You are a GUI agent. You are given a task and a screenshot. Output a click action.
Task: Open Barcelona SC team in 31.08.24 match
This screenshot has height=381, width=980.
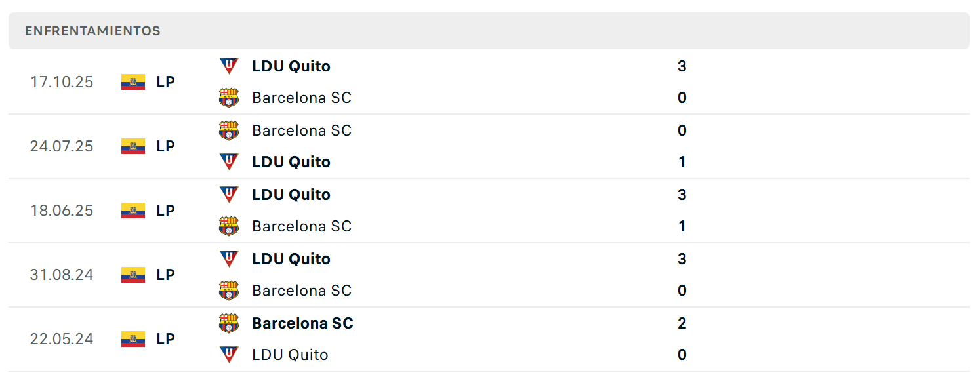(302, 291)
